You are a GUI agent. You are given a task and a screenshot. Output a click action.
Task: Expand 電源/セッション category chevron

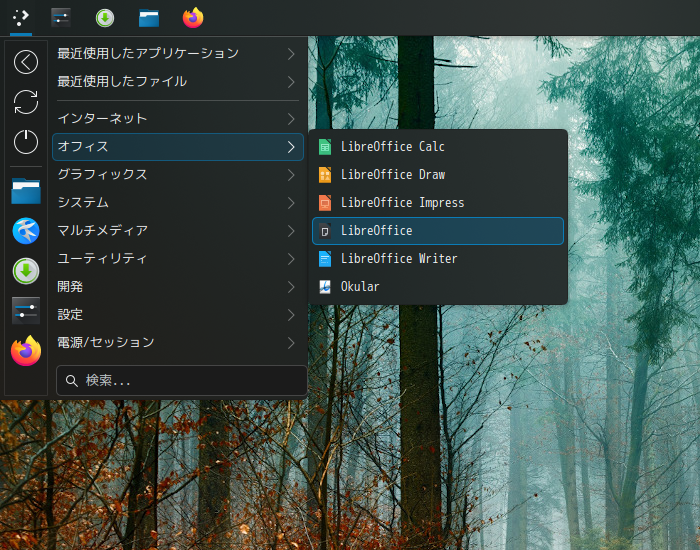point(291,343)
